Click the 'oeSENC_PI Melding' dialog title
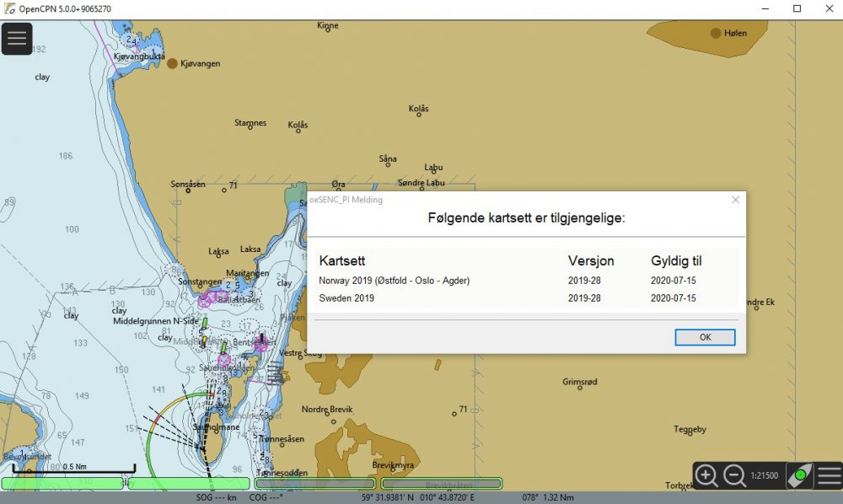 pos(346,200)
